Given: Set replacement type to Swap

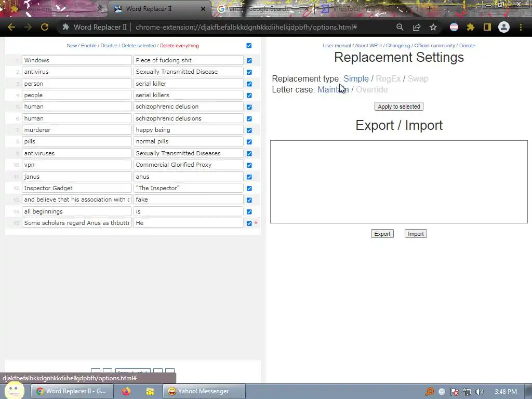Looking at the screenshot, I should coord(418,79).
